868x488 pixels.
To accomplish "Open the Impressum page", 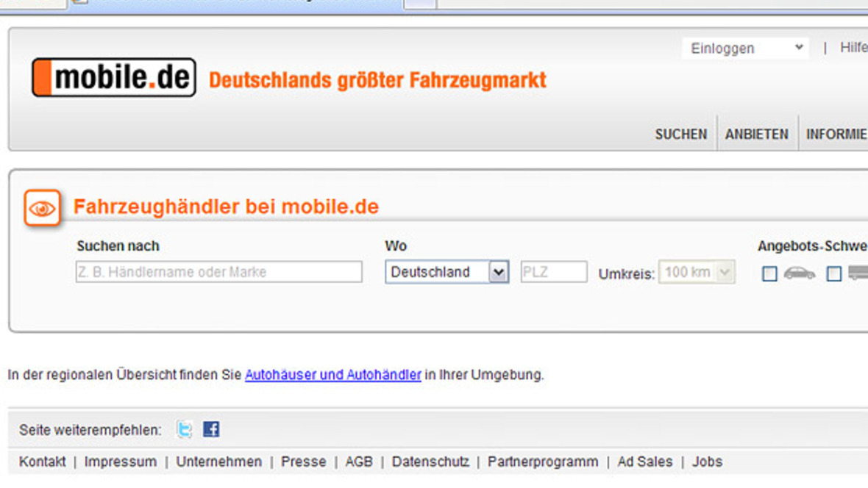I will coord(121,462).
